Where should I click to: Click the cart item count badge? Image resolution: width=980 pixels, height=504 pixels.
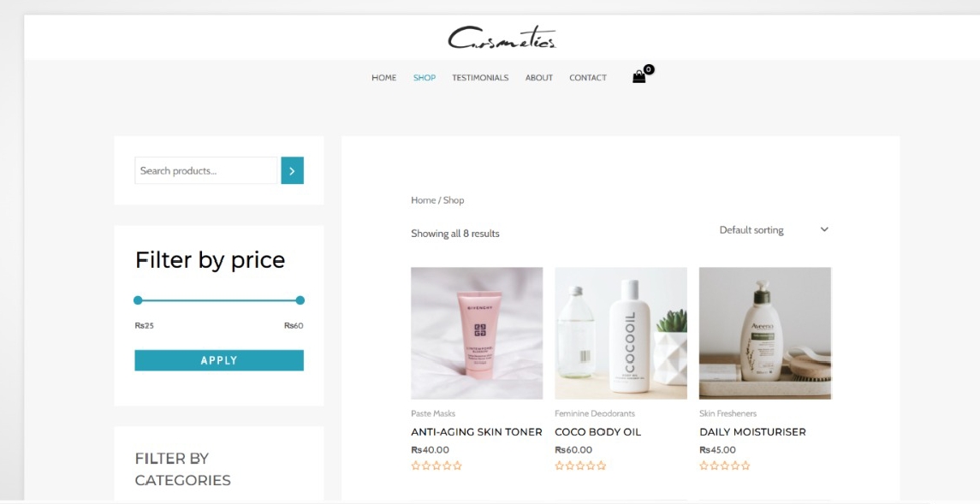[x=649, y=69]
